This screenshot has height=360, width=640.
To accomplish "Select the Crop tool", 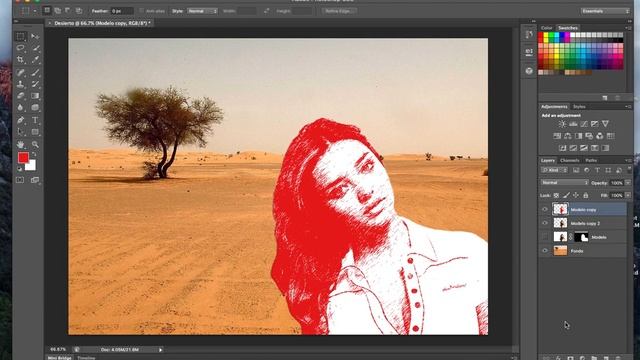I will coord(20,60).
